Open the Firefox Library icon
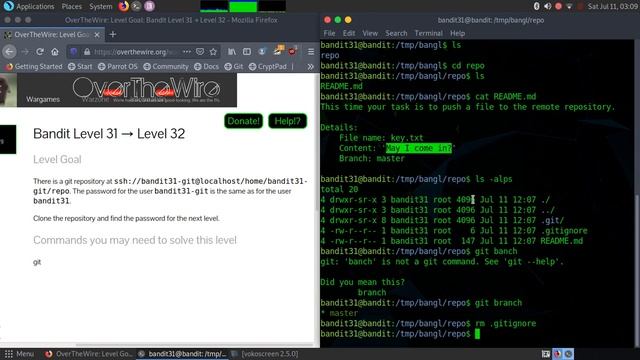Viewport: 640px width, 360px height. [x=232, y=52]
